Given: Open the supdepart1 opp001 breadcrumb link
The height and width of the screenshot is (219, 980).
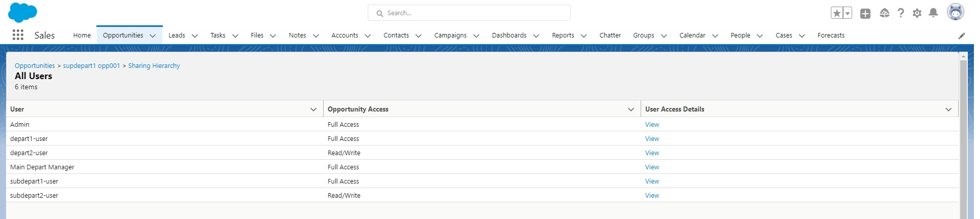Looking at the screenshot, I should [x=91, y=66].
